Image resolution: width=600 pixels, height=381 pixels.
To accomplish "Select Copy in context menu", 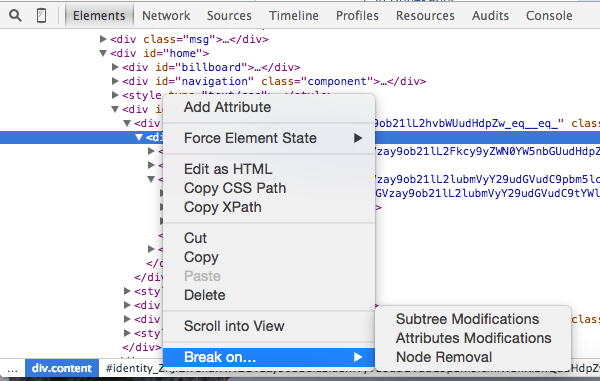I will [x=269, y=257].
